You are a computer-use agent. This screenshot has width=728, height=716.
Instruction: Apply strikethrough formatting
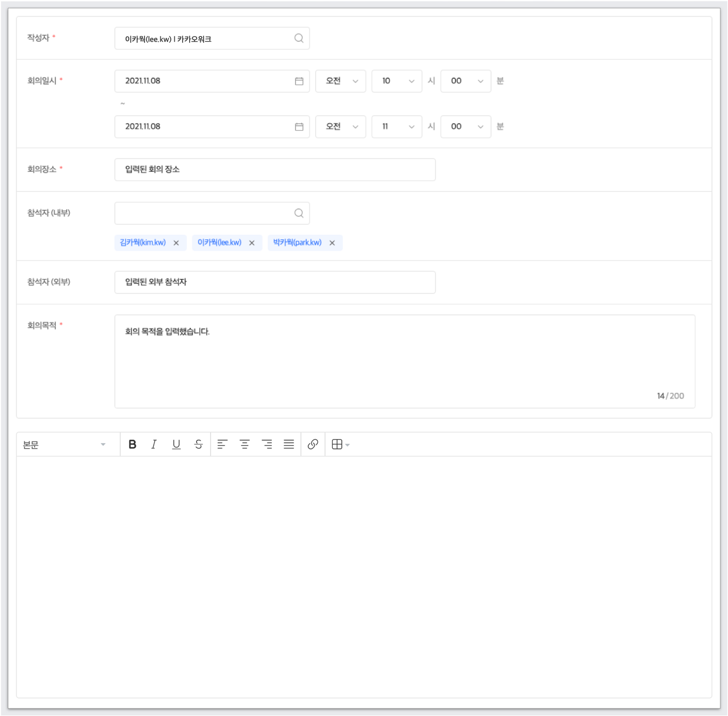(198, 444)
